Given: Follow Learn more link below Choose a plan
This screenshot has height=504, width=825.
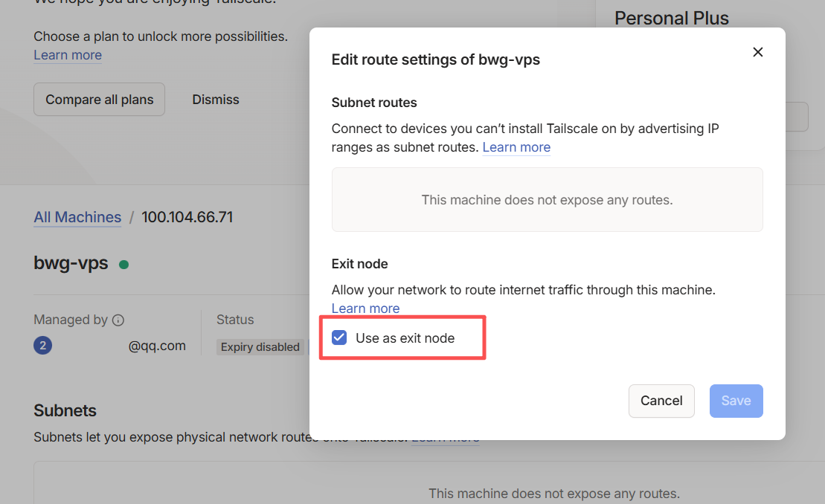Looking at the screenshot, I should [x=68, y=55].
